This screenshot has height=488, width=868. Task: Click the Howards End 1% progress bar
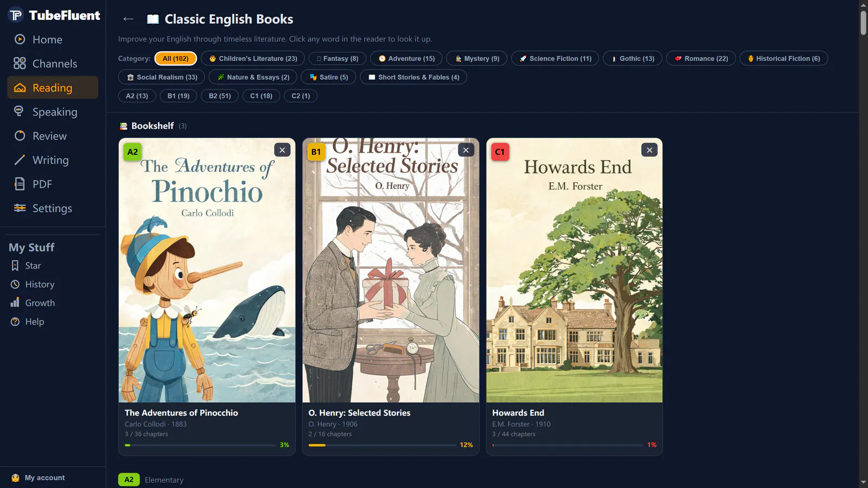567,445
